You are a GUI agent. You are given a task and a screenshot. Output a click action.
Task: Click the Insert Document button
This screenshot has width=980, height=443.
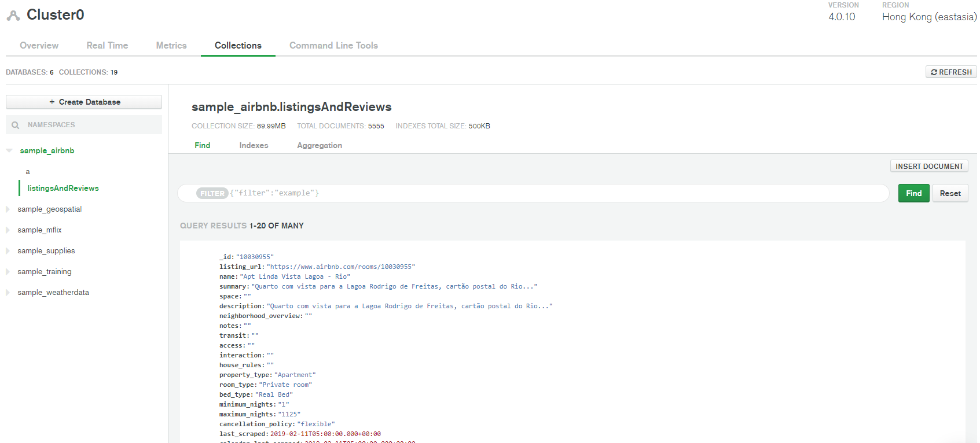click(x=929, y=166)
